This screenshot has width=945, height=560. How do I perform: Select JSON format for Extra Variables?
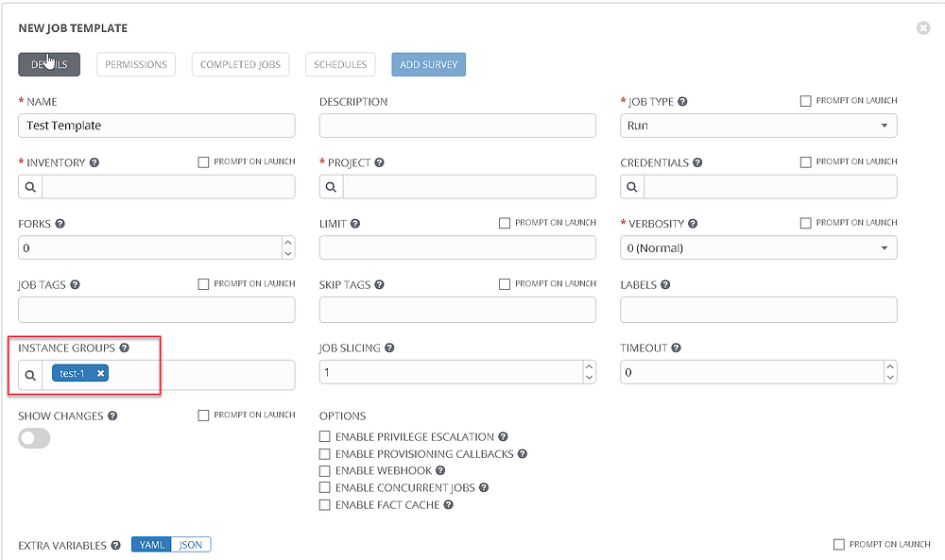coord(191,544)
